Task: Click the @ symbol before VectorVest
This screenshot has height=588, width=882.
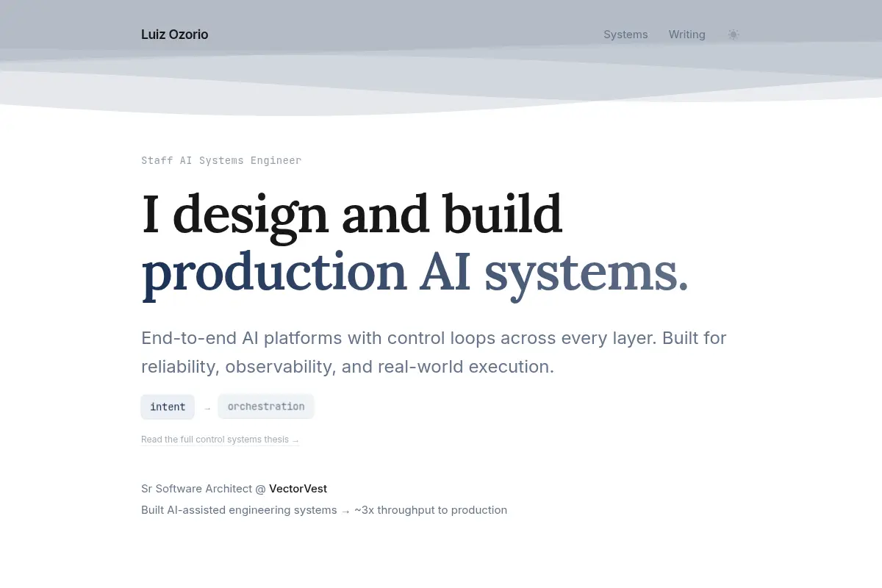Action: (260, 488)
